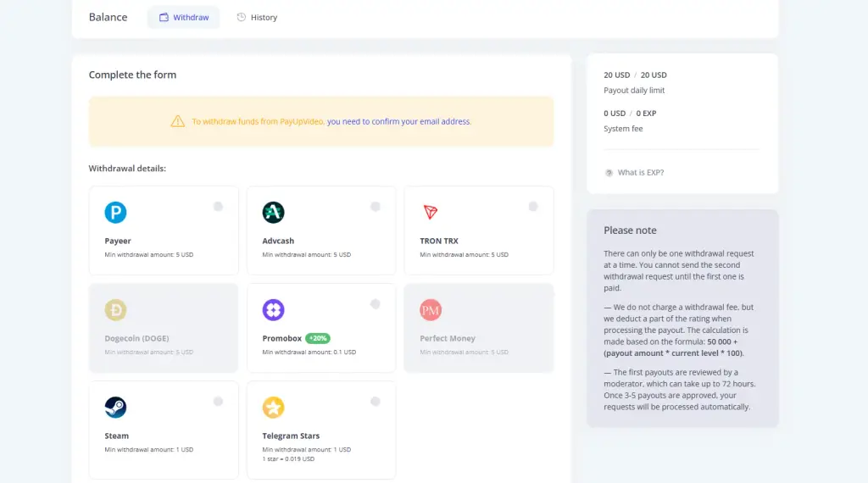Click the '0 USD / 0 EXP' value

pyautogui.click(x=630, y=113)
